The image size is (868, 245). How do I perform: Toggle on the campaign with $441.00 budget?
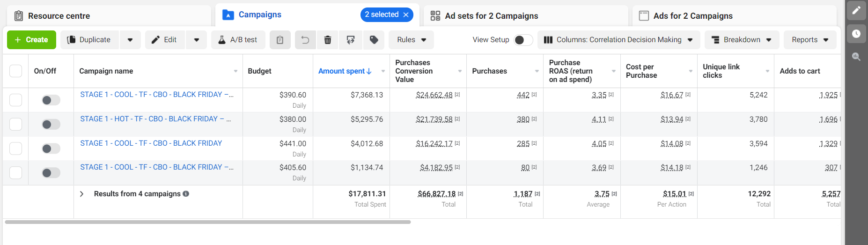(x=51, y=148)
